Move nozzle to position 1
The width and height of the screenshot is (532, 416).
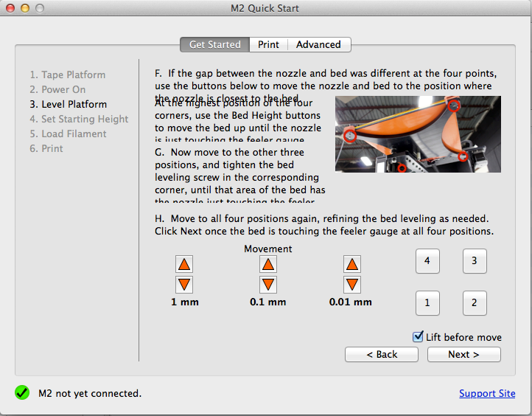(x=427, y=303)
